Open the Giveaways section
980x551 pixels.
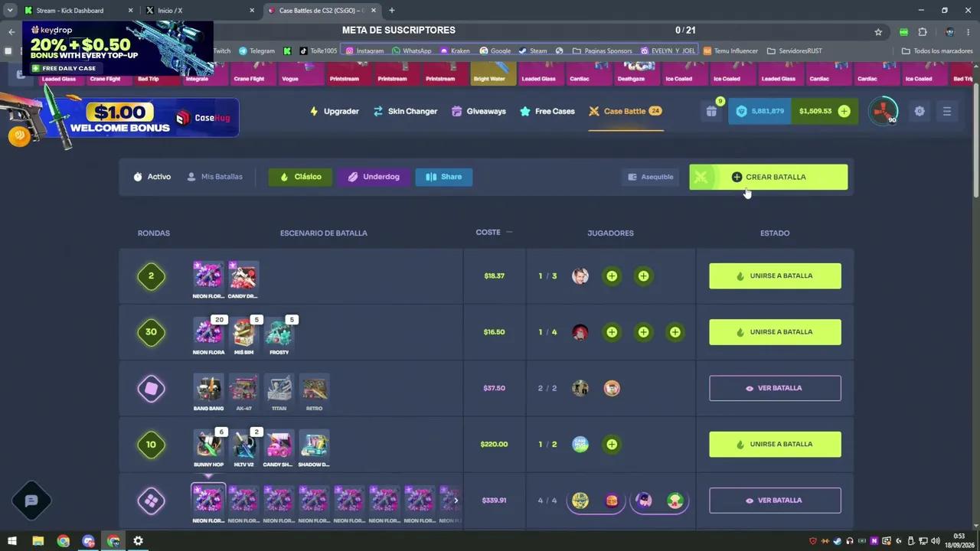(x=479, y=112)
